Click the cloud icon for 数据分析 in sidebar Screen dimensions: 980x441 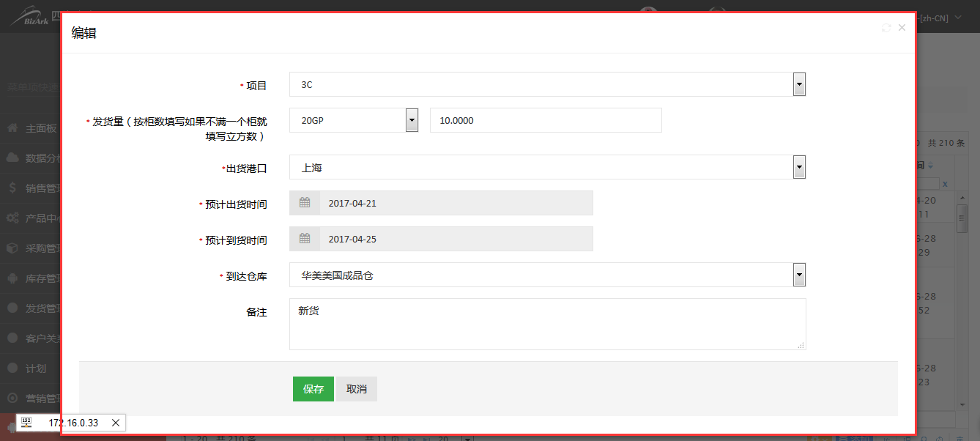click(12, 158)
